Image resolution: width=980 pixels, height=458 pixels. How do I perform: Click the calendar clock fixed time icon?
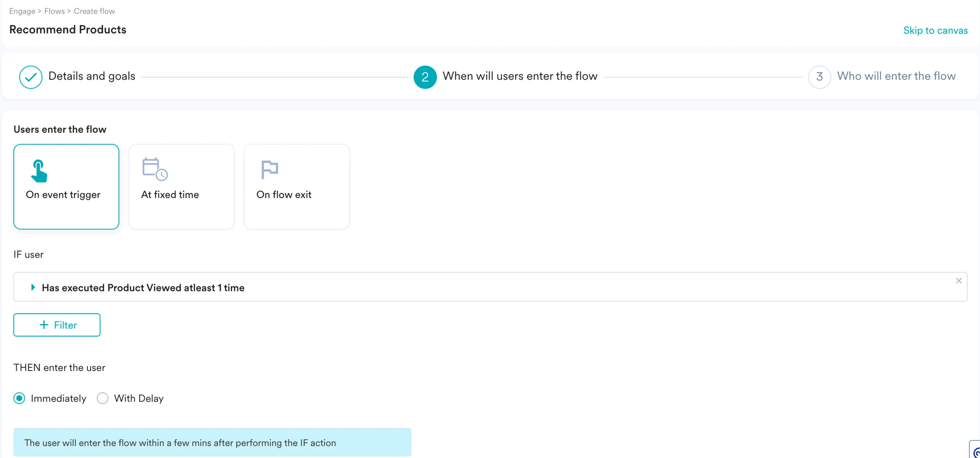click(155, 169)
